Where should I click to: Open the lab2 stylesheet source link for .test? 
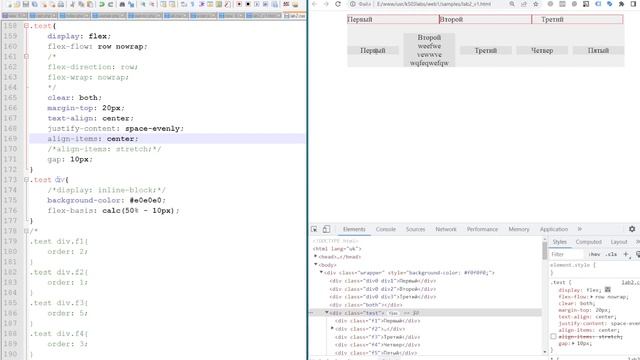630,282
